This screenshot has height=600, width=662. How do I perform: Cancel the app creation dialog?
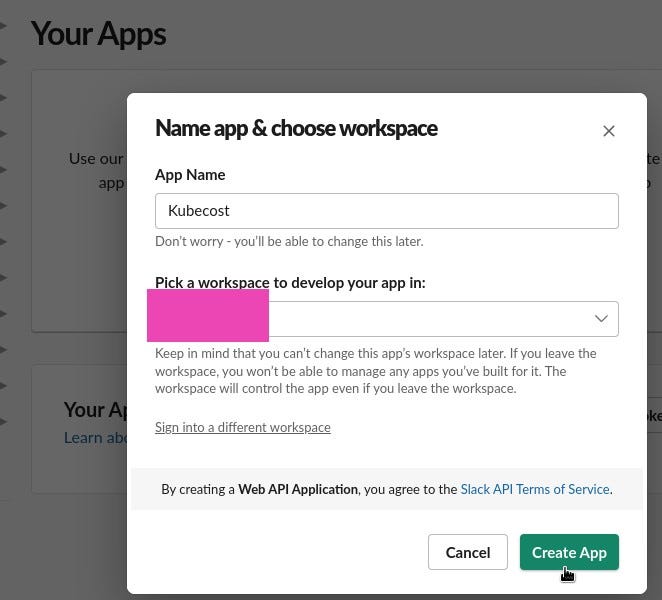[x=468, y=552]
